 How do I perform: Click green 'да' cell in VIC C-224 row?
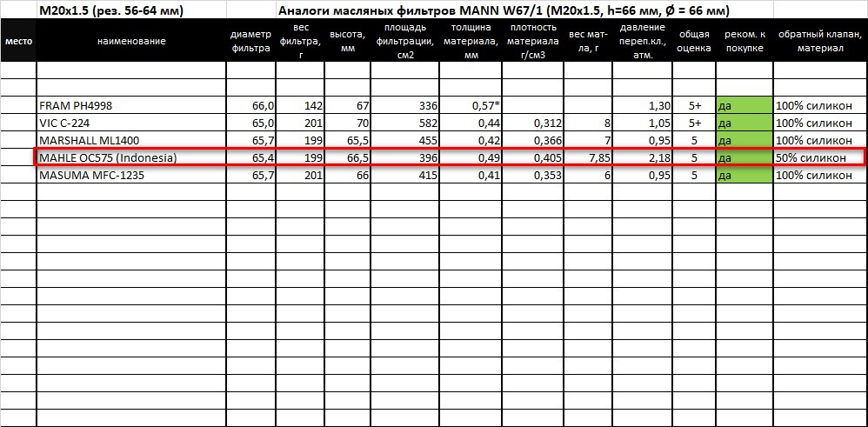click(x=744, y=123)
